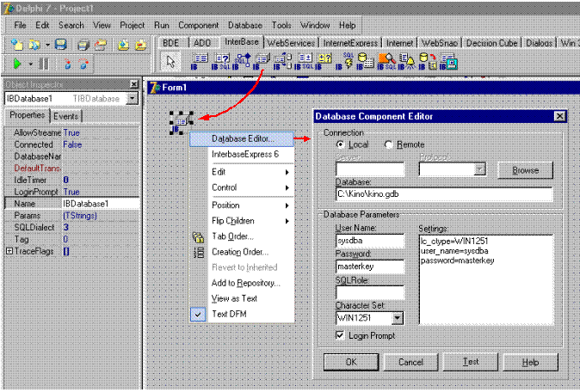Open the Object Inspector component selector dropdown
The width and height of the screenshot is (580, 392).
(132, 99)
